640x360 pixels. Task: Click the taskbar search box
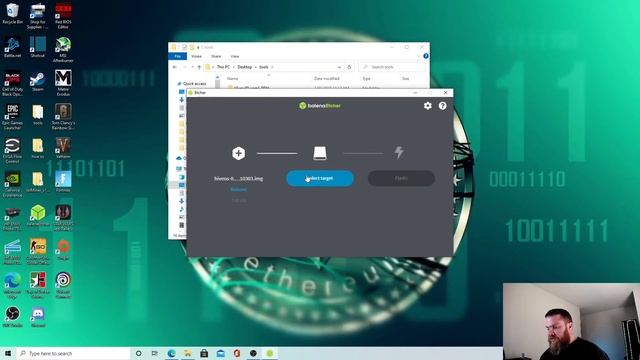point(73,353)
